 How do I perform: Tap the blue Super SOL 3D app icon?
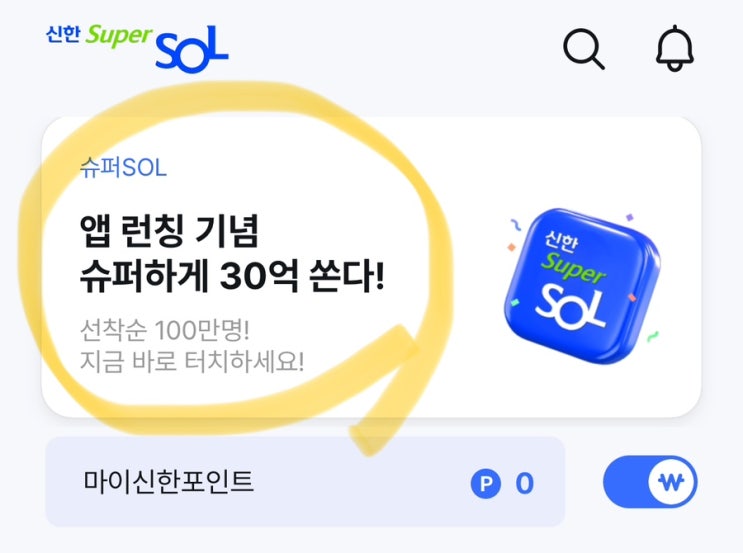point(582,286)
